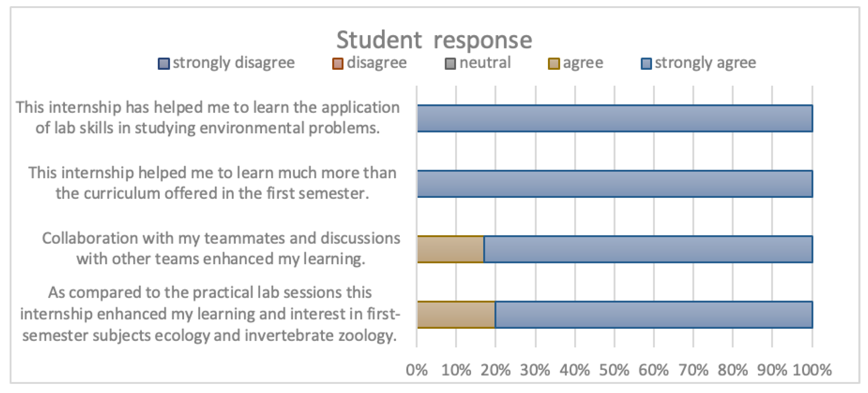This screenshot has height=393, width=868.
Task: Click the 0% axis label
Action: tap(417, 370)
